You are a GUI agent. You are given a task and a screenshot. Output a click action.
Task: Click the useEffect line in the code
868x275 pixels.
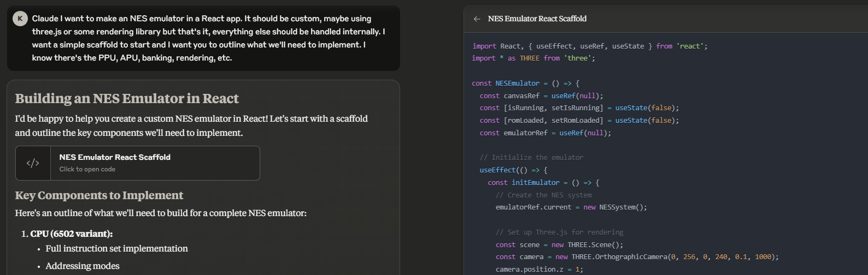click(513, 170)
